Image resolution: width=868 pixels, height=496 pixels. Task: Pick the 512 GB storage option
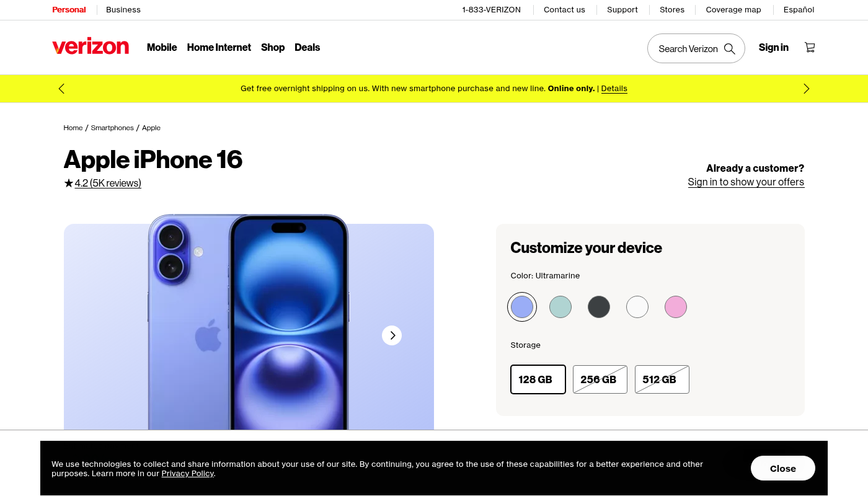[662, 379]
